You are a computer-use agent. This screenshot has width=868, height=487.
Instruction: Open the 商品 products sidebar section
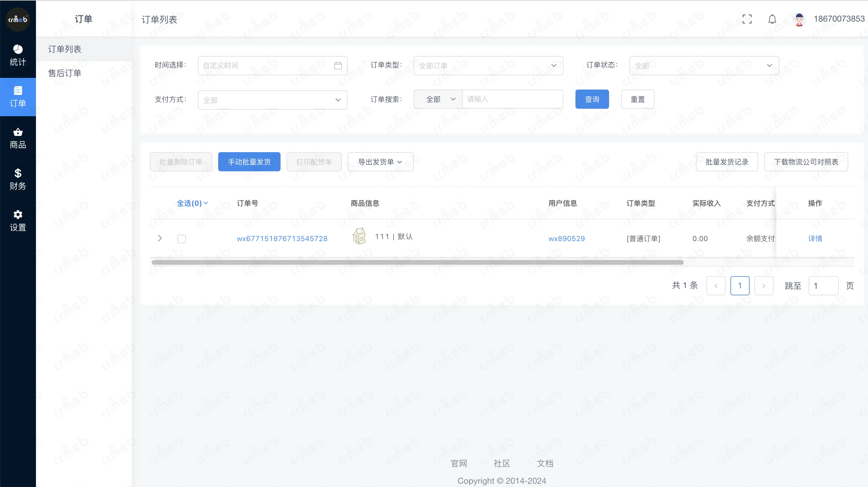pyautogui.click(x=18, y=138)
